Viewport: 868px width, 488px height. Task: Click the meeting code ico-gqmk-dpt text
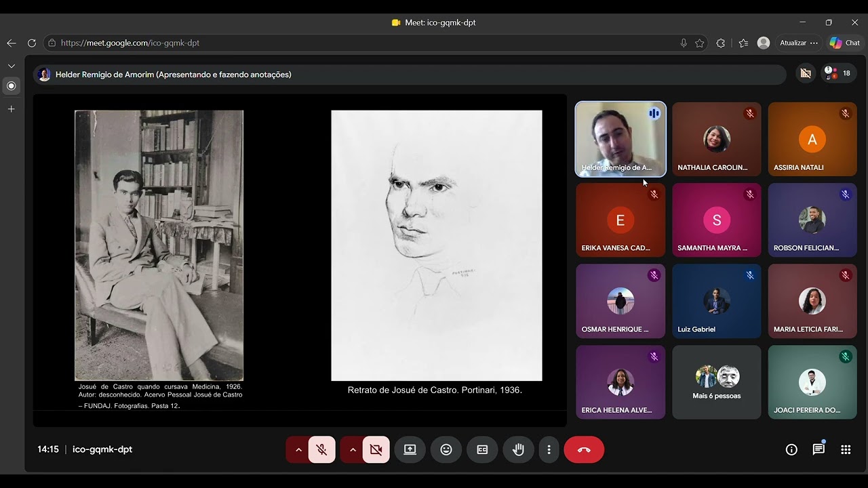(x=102, y=449)
